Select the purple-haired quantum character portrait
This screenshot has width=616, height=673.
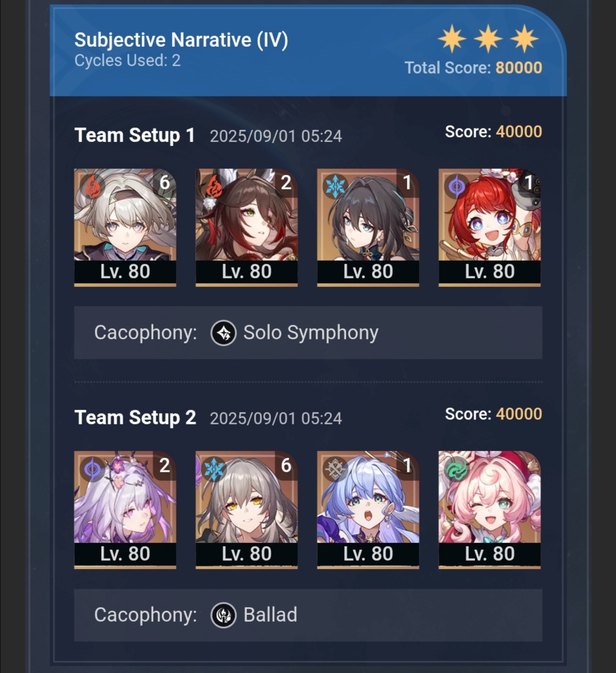click(125, 510)
